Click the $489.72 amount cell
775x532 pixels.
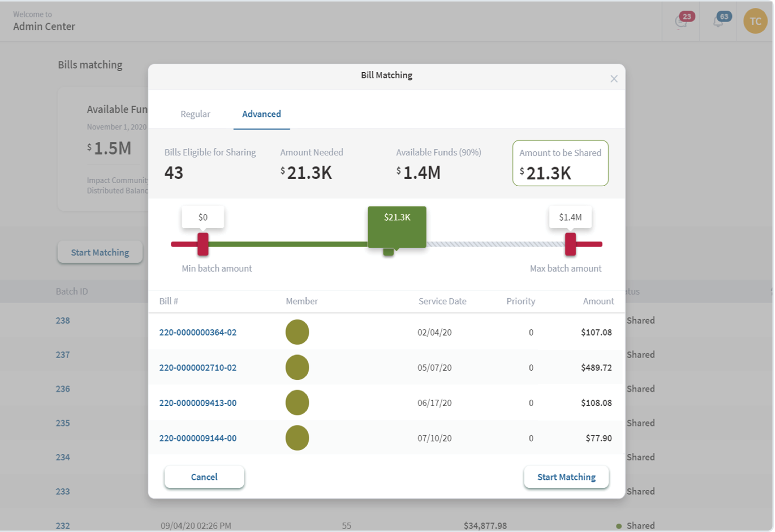[x=596, y=368]
